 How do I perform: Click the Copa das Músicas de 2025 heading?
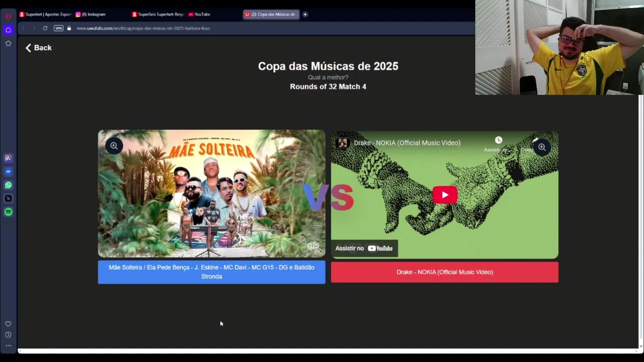(328, 66)
